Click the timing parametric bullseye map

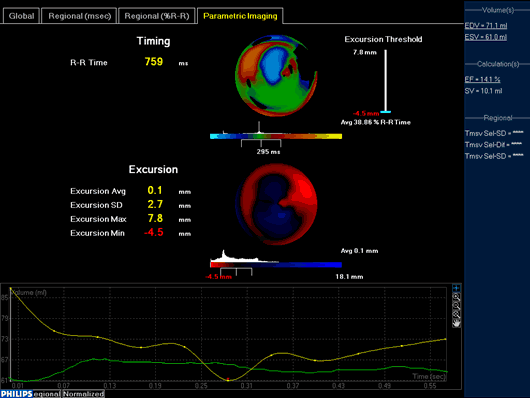[x=276, y=76]
